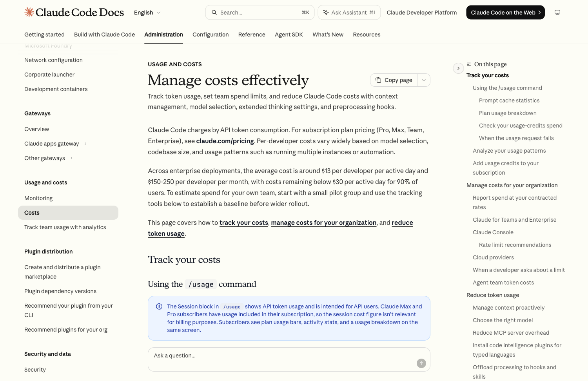Switch to Build with Claude Code tab
This screenshot has width=588, height=381.
pos(105,35)
